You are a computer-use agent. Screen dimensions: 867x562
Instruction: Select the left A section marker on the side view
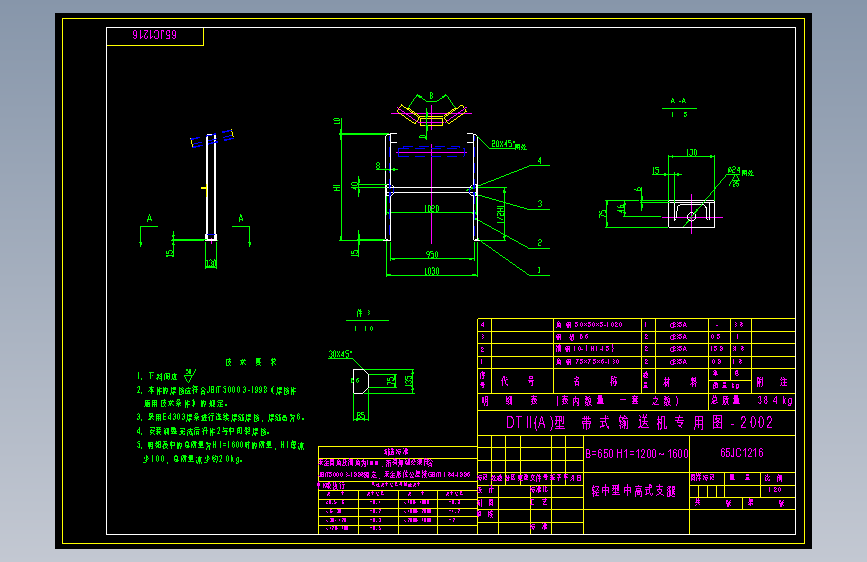pyautogui.click(x=149, y=218)
